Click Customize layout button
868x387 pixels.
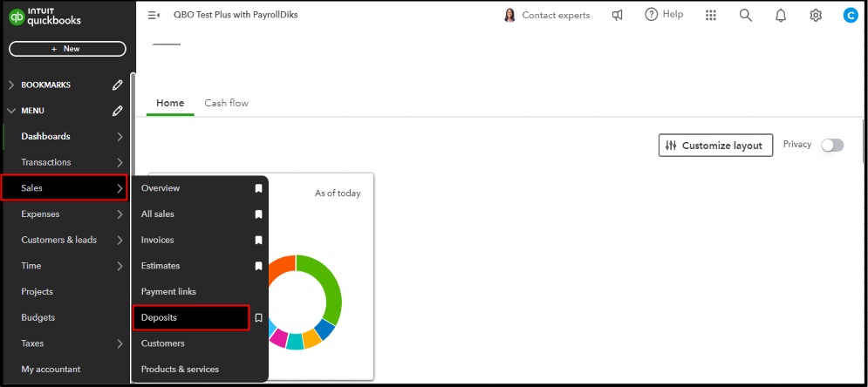[715, 146]
